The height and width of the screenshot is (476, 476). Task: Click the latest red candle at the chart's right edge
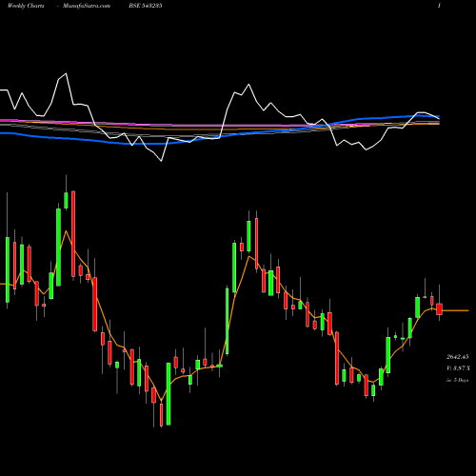(439, 308)
